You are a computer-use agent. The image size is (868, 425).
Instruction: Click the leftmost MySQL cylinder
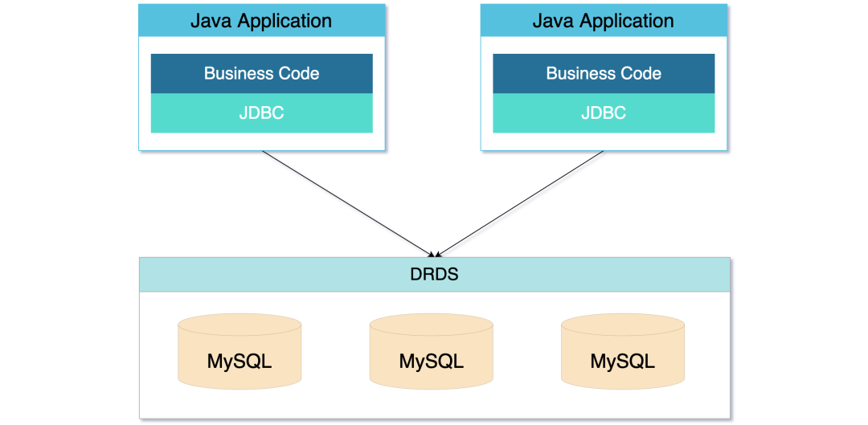pos(240,351)
